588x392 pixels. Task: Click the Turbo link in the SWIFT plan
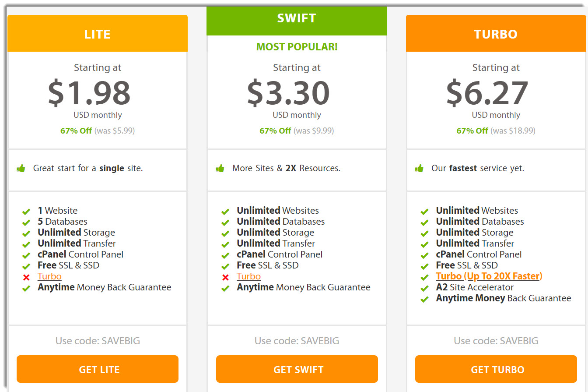[248, 276]
